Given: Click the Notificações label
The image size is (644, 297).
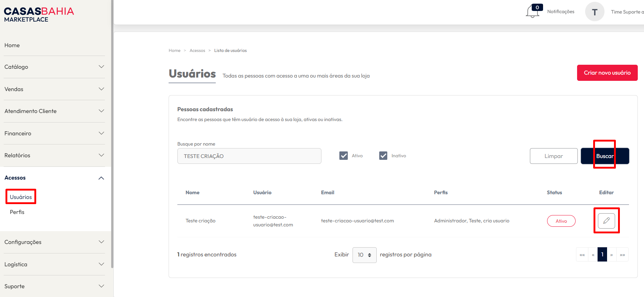Looking at the screenshot, I should coord(561,12).
